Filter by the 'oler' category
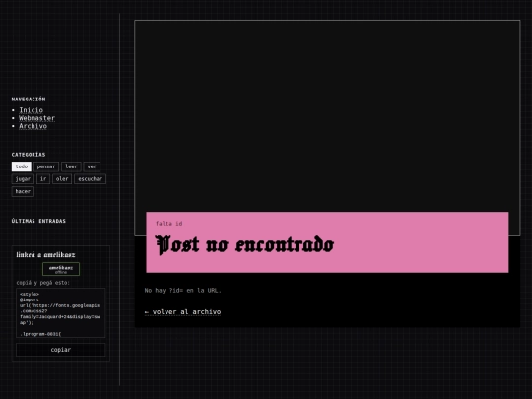 (x=62, y=179)
